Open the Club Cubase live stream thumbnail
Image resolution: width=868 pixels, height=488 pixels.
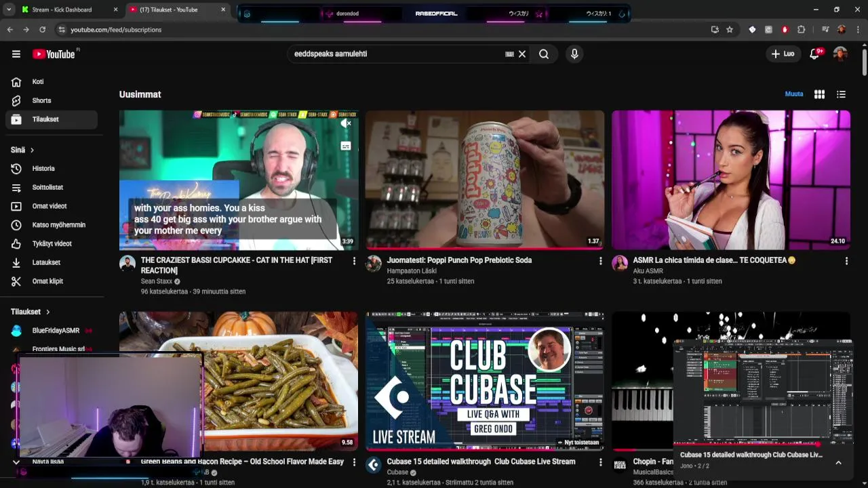[x=485, y=382]
